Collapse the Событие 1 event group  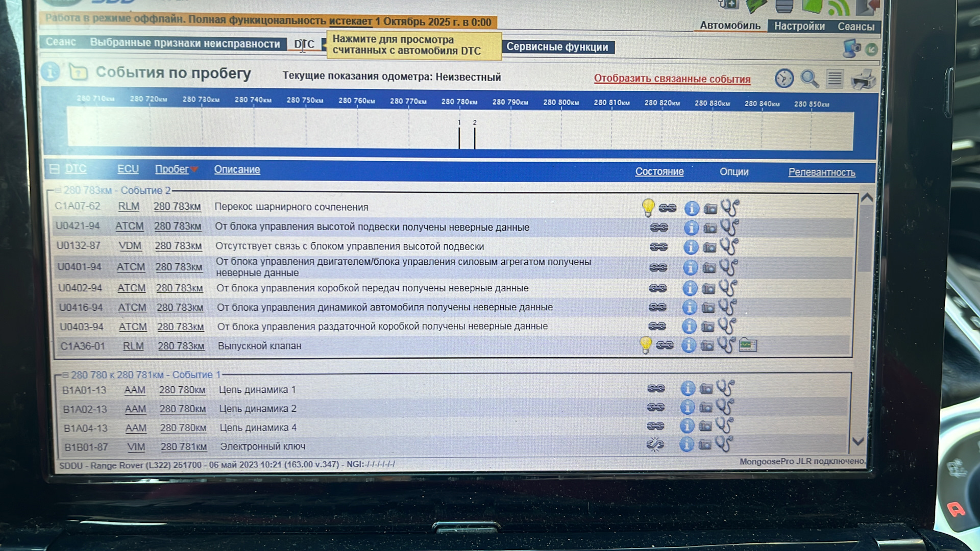pos(65,375)
